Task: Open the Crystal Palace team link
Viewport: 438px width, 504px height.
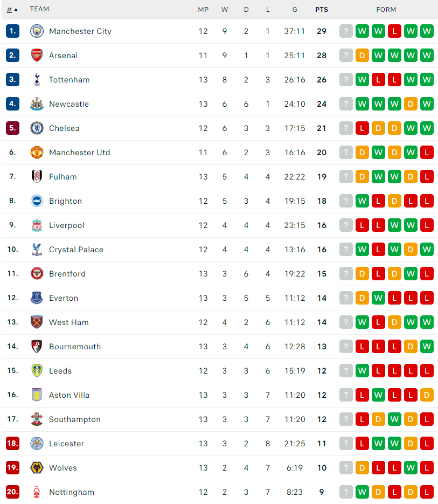Action: point(76,250)
